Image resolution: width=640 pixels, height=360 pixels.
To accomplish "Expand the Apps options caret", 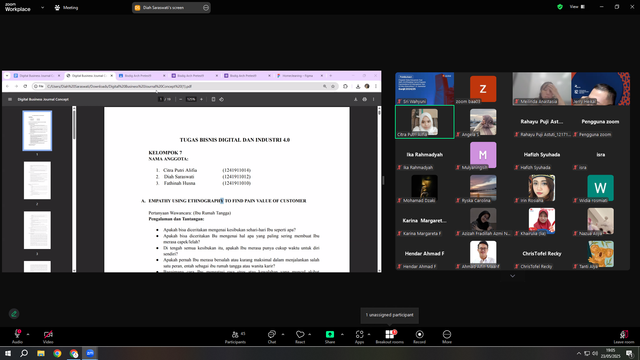I will [369, 334].
